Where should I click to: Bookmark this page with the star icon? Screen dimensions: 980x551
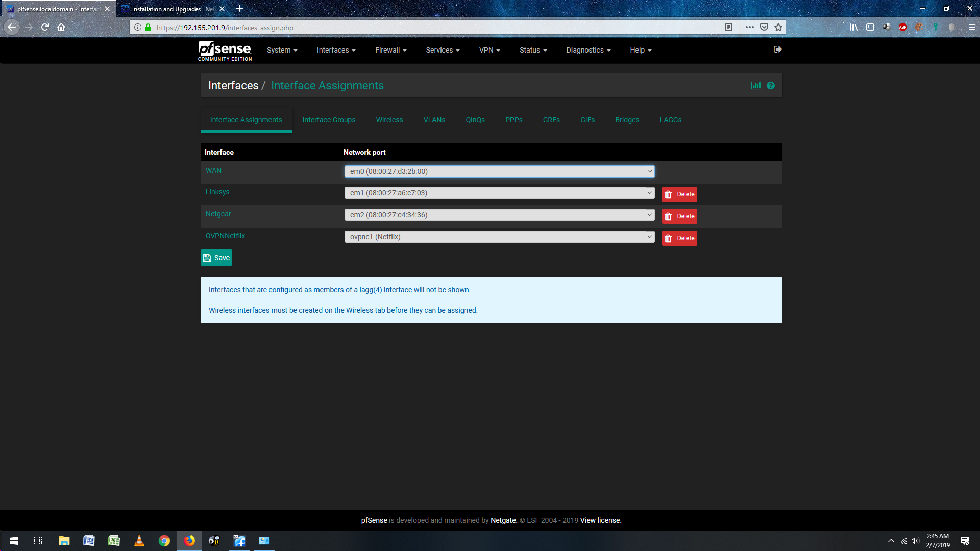(778, 28)
